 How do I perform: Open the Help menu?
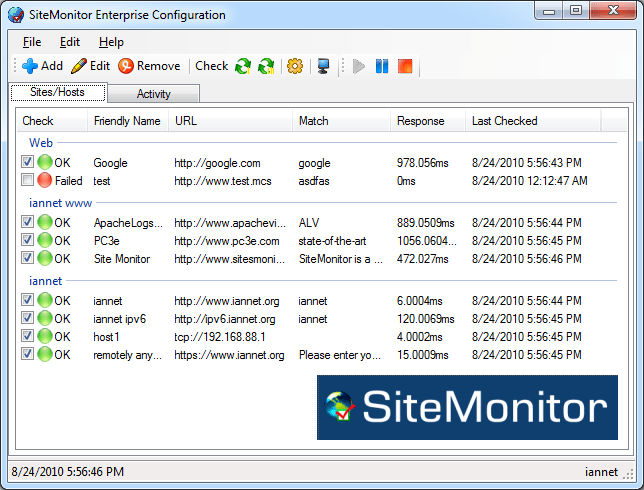(x=111, y=42)
